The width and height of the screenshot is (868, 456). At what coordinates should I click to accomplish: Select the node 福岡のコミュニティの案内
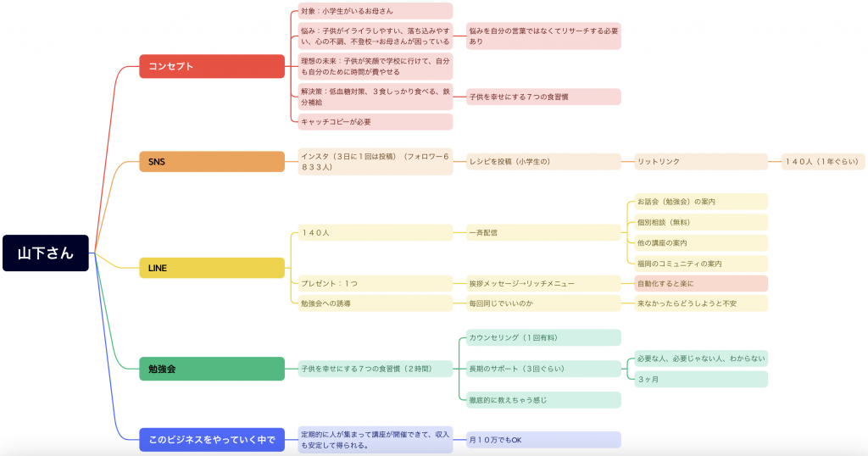tap(701, 264)
